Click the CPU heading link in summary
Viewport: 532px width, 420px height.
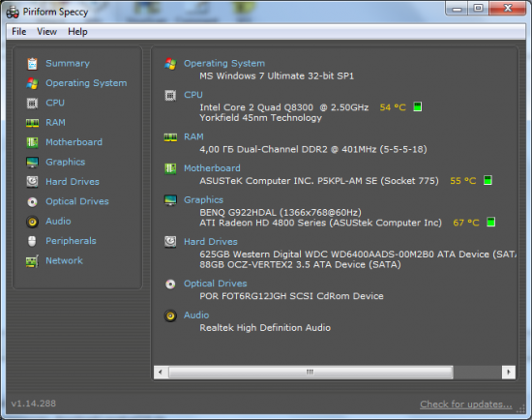(193, 95)
